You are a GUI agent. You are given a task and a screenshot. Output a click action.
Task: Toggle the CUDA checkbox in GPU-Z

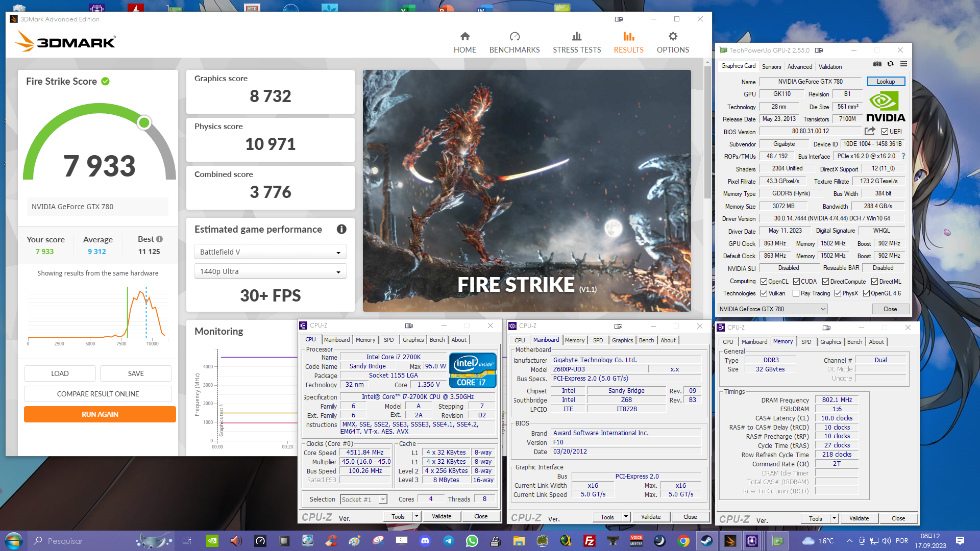[x=796, y=281]
